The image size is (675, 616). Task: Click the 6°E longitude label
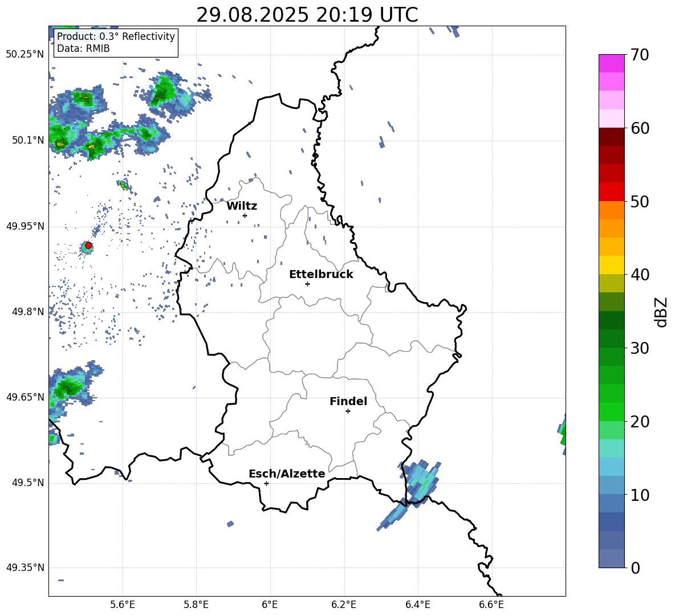pos(270,605)
